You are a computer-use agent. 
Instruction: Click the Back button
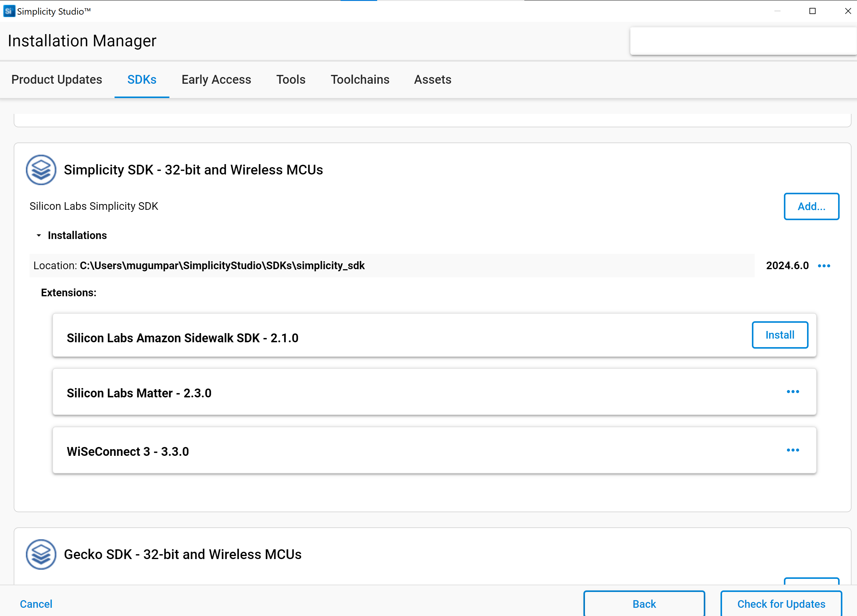point(643,604)
